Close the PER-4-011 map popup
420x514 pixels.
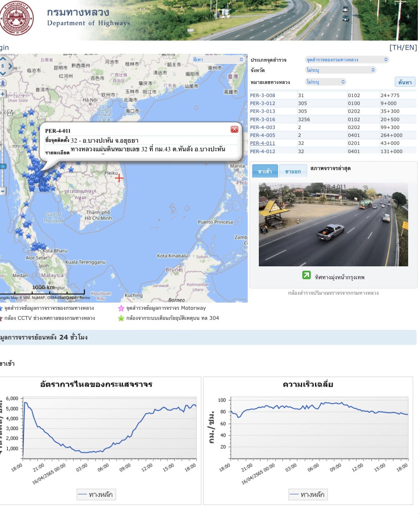(234, 130)
